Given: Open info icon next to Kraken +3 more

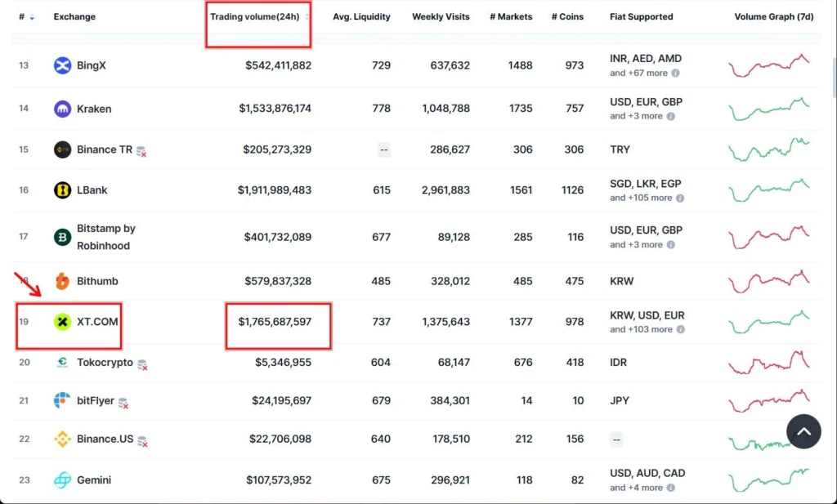Looking at the screenshot, I should (671, 116).
